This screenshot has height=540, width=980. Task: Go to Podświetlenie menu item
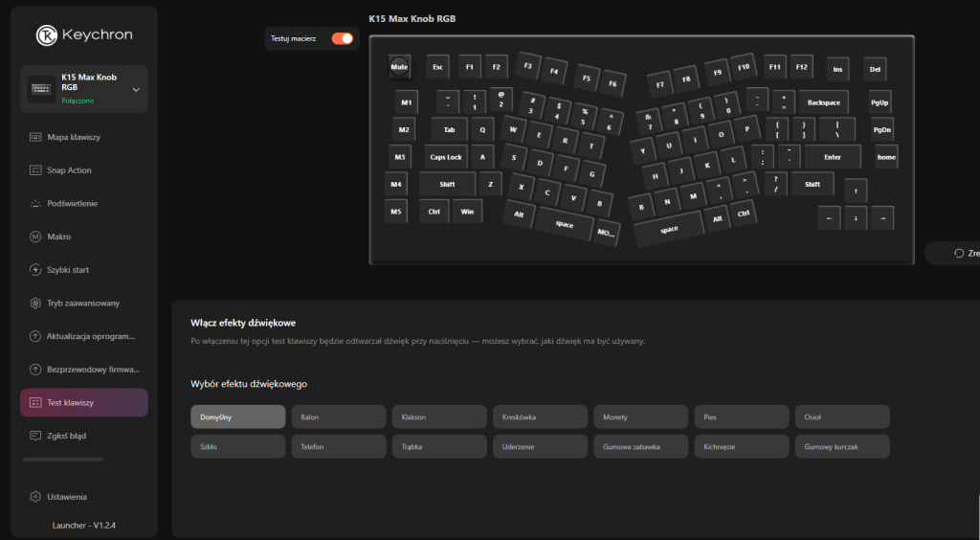click(73, 203)
